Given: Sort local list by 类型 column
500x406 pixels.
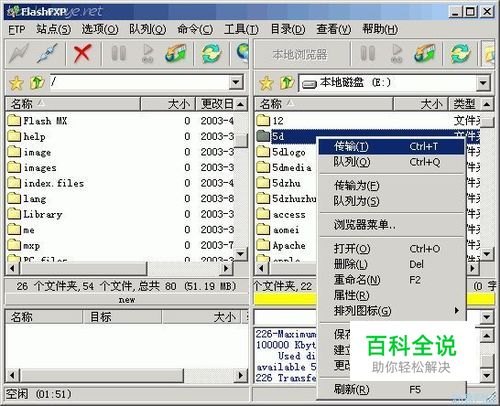Looking at the screenshot, I should 465,104.
